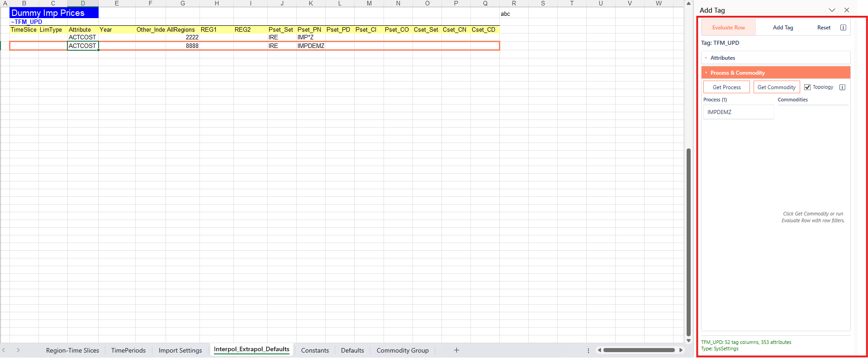Select the ACTCOST cell in first data row
Image resolution: width=868 pixels, height=358 pixels.
(x=83, y=37)
